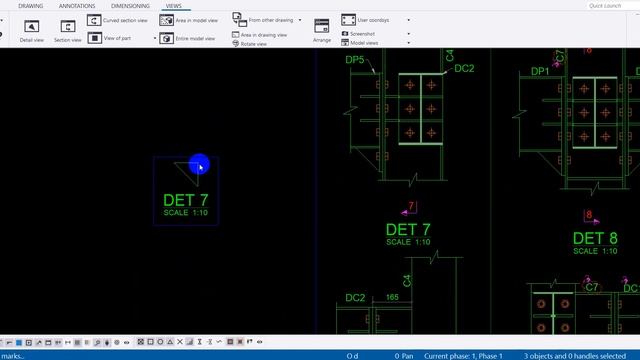Click the Rotate view tool
This screenshot has height=360, width=640.
[249, 44]
